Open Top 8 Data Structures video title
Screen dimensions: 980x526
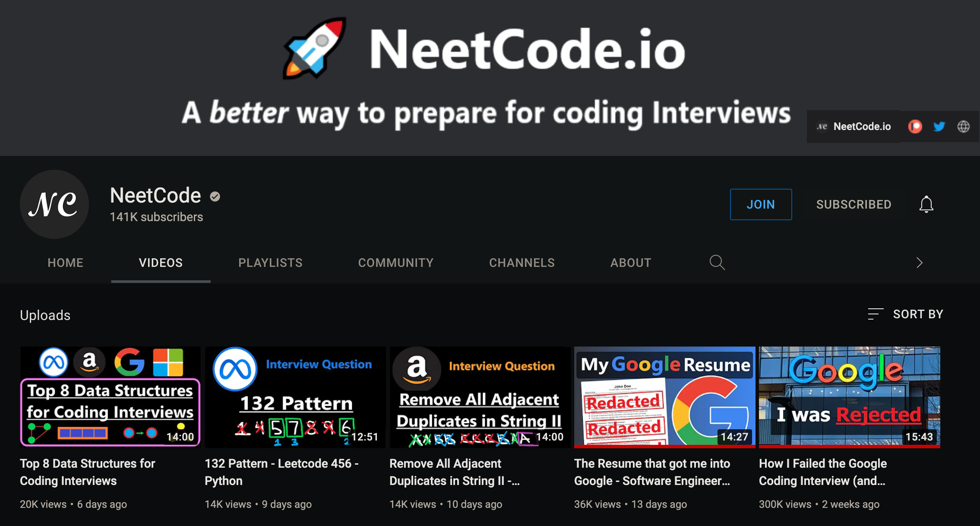(88, 472)
